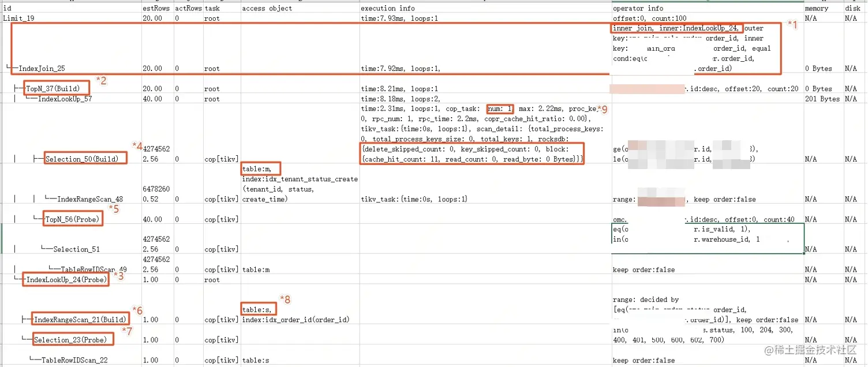Viewport: 868px width, 367px height.
Task: Select the "disk" column header cell
Action: (855, 8)
